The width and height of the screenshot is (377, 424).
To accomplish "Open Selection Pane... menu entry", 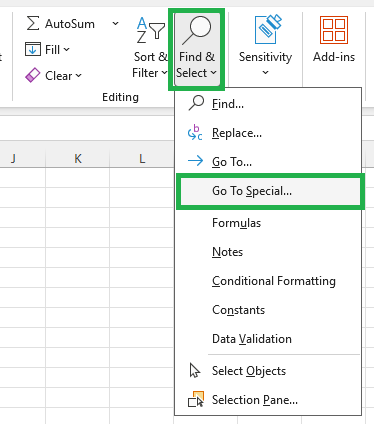I will 268,400.
